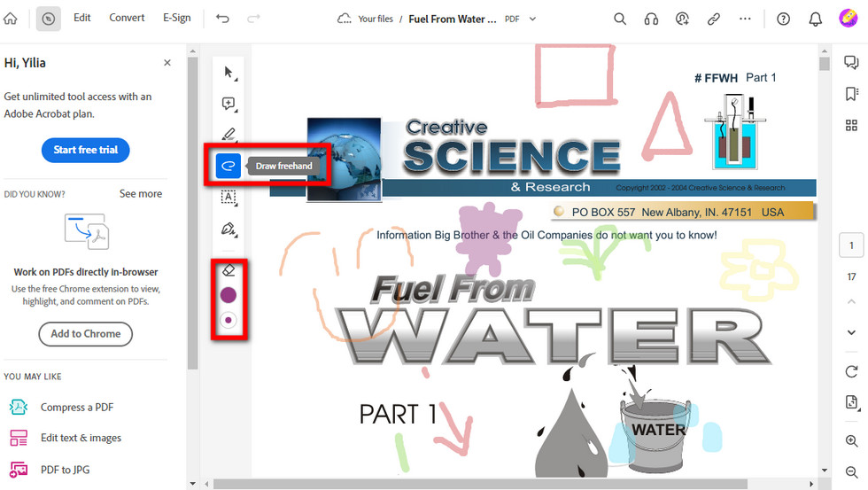Select the eraser tool
This screenshot has width=868, height=490.
coord(229,270)
